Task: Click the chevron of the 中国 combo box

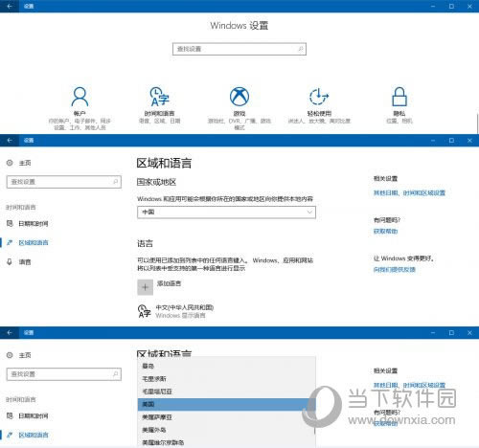Action: click(x=309, y=212)
